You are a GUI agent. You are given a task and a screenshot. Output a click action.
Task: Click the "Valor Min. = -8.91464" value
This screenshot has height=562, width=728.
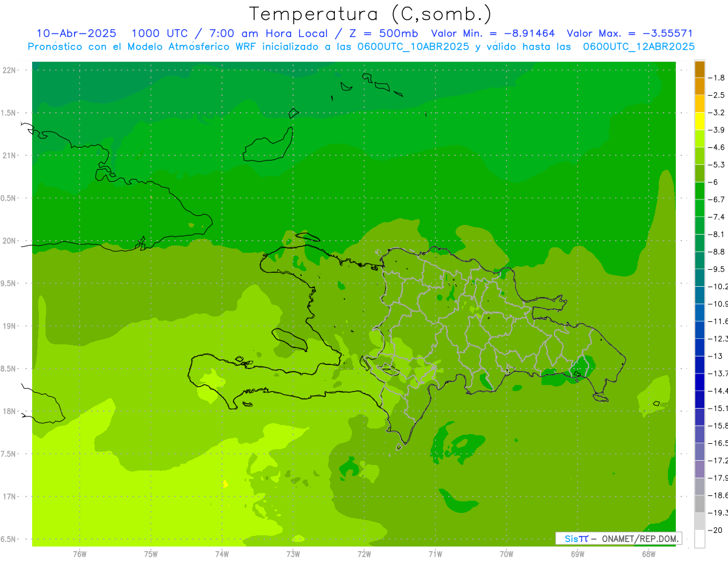(x=493, y=34)
